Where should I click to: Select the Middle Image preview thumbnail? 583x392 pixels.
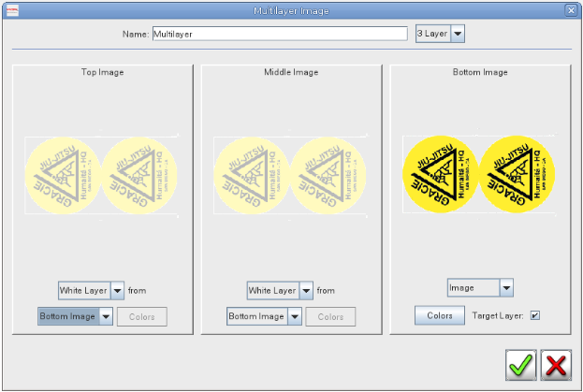[x=291, y=176]
